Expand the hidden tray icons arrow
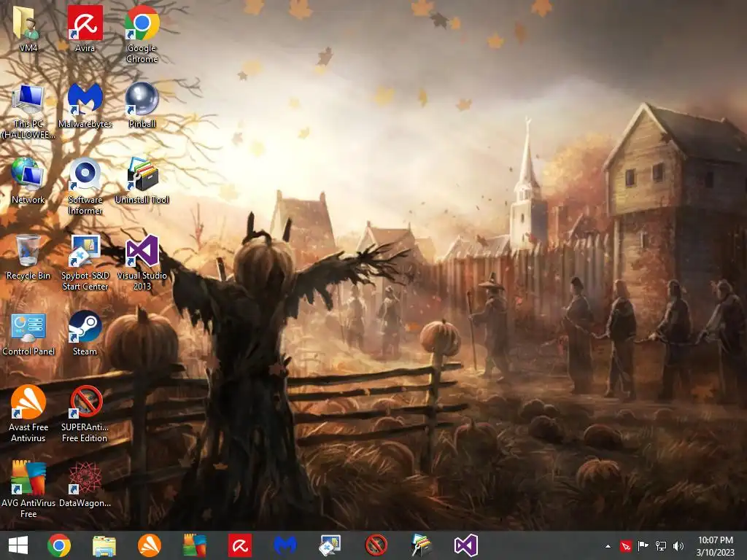Viewport: 747px width, 560px height. pos(608,546)
